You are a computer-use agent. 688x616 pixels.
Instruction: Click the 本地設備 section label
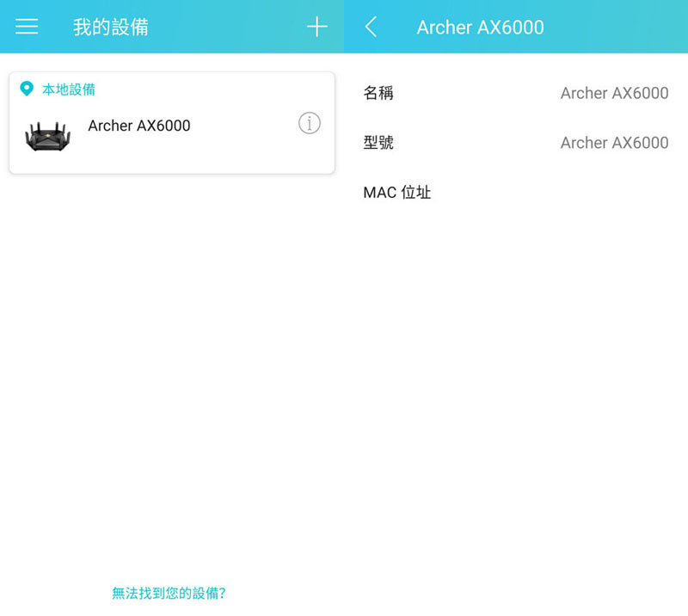[x=69, y=89]
